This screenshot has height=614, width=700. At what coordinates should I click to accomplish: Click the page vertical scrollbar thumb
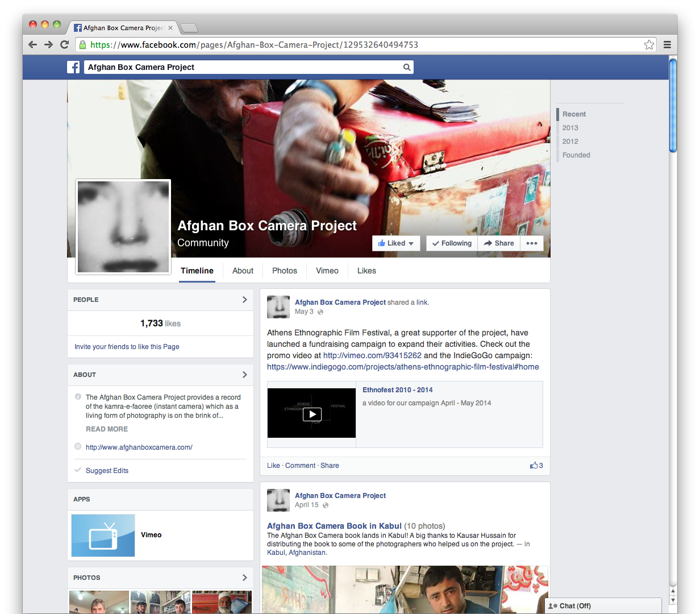(x=673, y=105)
